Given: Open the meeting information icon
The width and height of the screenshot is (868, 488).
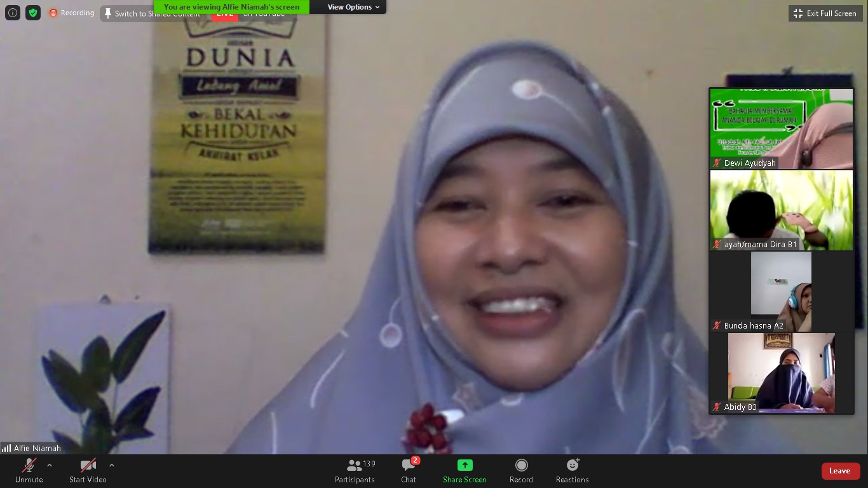Looking at the screenshot, I should coord(13,13).
